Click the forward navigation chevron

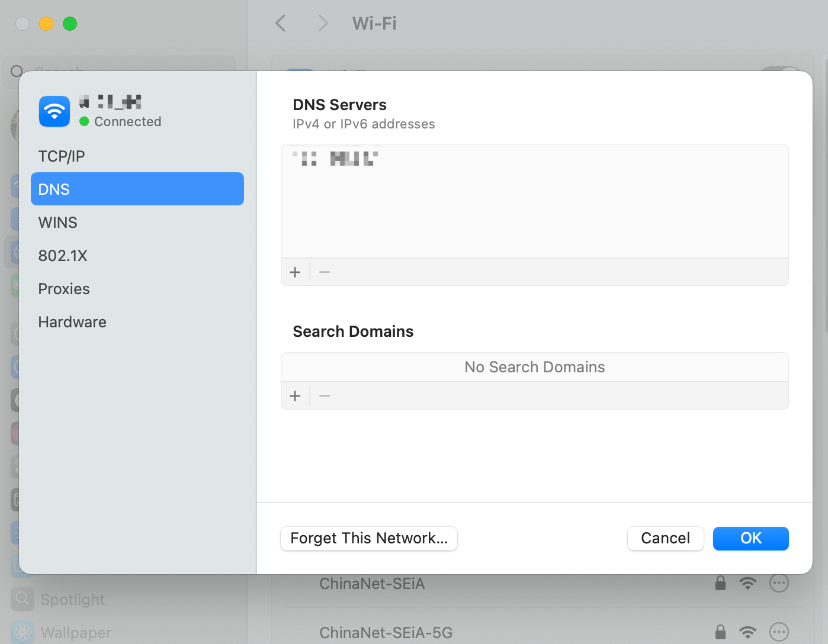click(322, 23)
